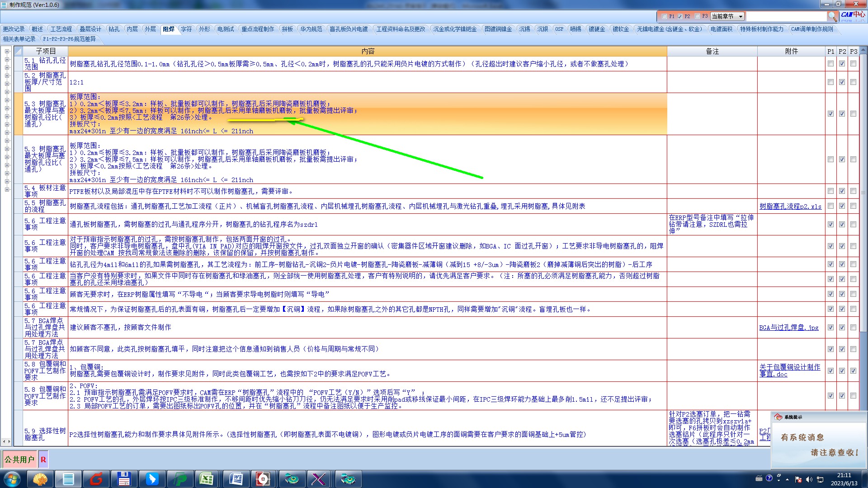Open the BGA与过孔焊盘.jpg attachment link

point(788,328)
